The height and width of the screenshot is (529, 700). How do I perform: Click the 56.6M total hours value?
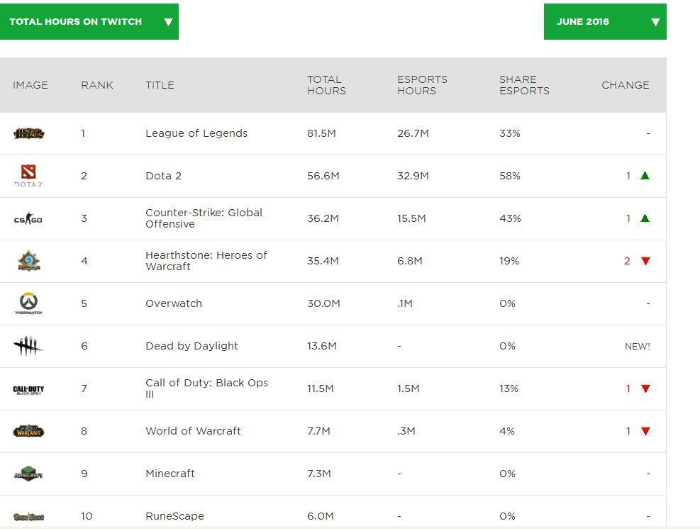[x=323, y=176]
